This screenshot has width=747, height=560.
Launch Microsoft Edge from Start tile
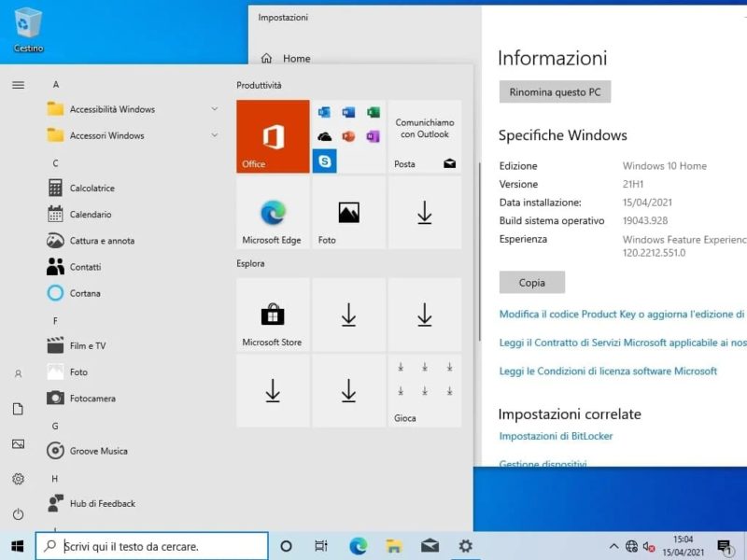[x=273, y=213]
